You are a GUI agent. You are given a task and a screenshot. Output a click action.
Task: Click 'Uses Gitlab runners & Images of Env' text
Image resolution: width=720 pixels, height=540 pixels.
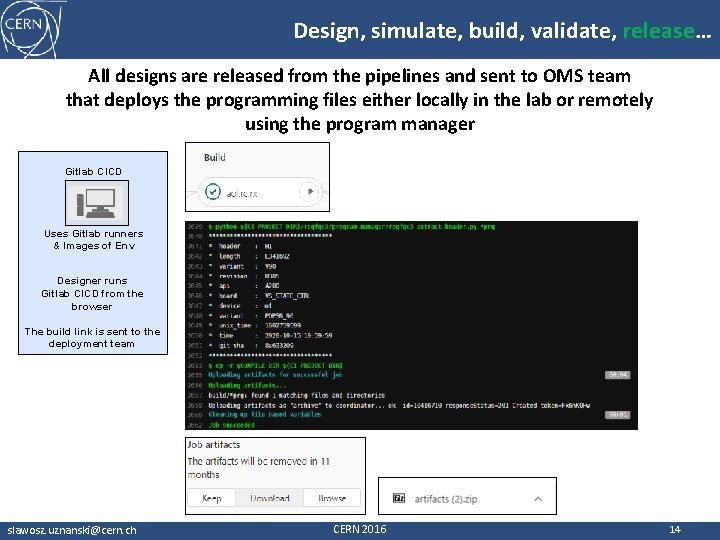(94, 239)
